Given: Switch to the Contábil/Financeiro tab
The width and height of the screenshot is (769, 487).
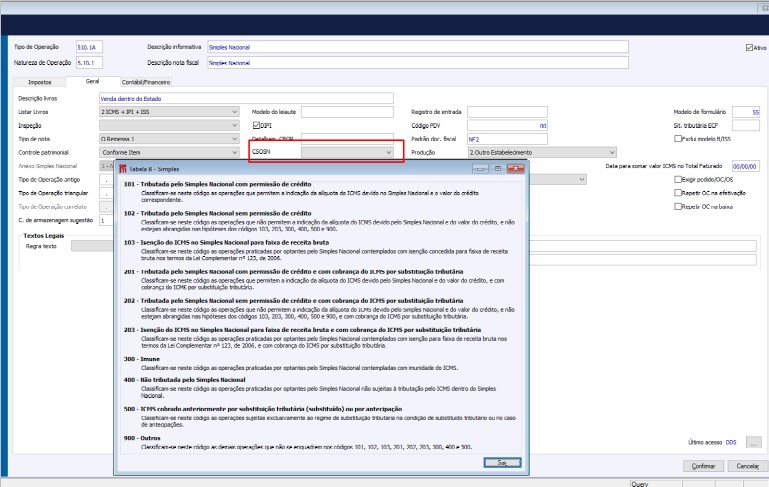Looking at the screenshot, I should [x=146, y=82].
